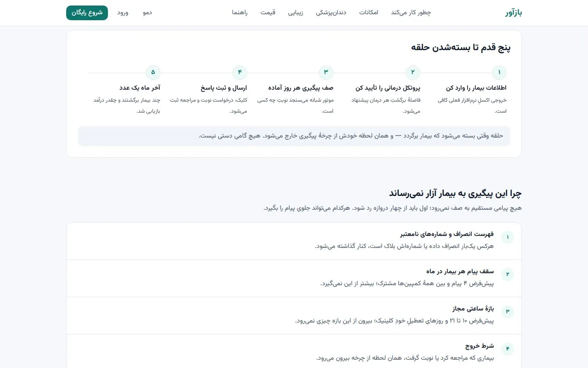Click number badge ۴ beside شرط خروج
588x368 pixels.
pyautogui.click(x=508, y=349)
